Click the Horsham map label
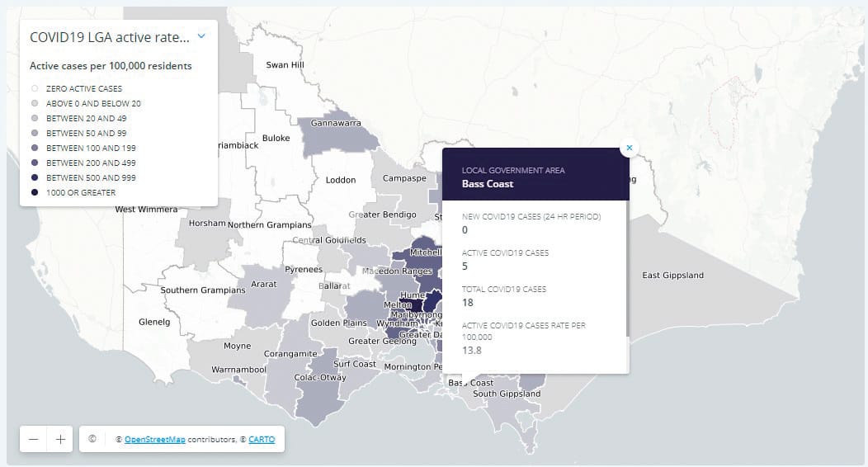The height and width of the screenshot is (467, 868). (x=207, y=224)
